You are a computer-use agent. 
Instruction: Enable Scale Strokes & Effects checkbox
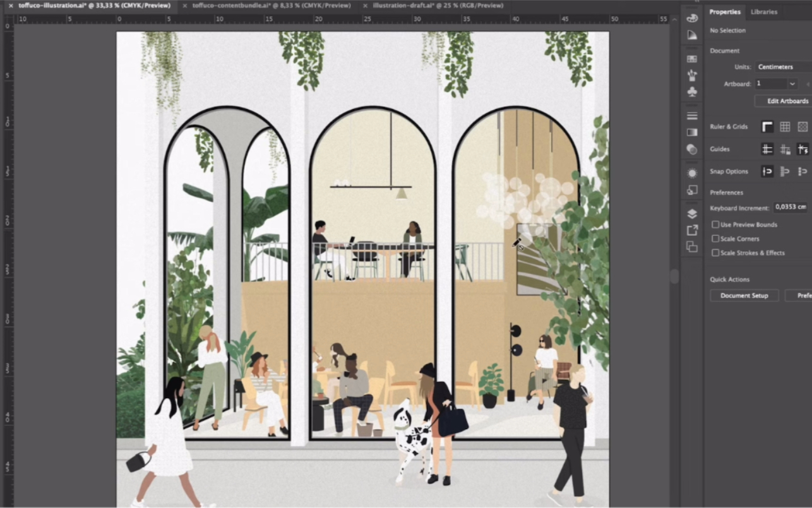(715, 253)
